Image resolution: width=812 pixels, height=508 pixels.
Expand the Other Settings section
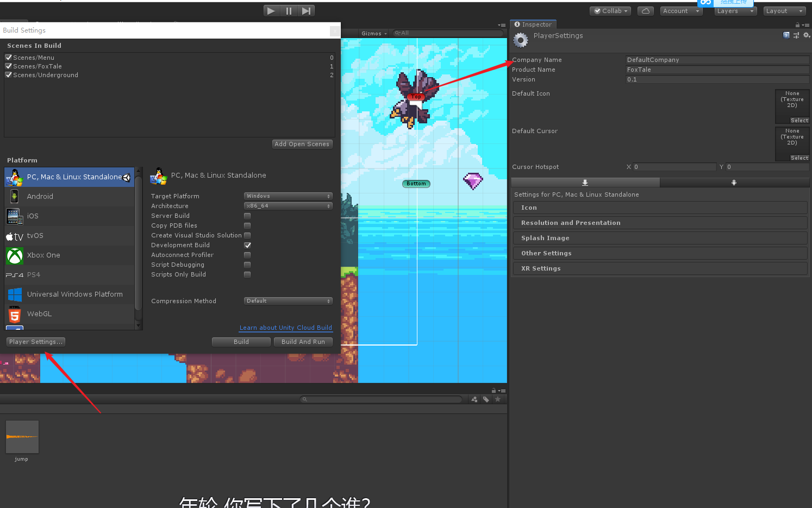660,253
